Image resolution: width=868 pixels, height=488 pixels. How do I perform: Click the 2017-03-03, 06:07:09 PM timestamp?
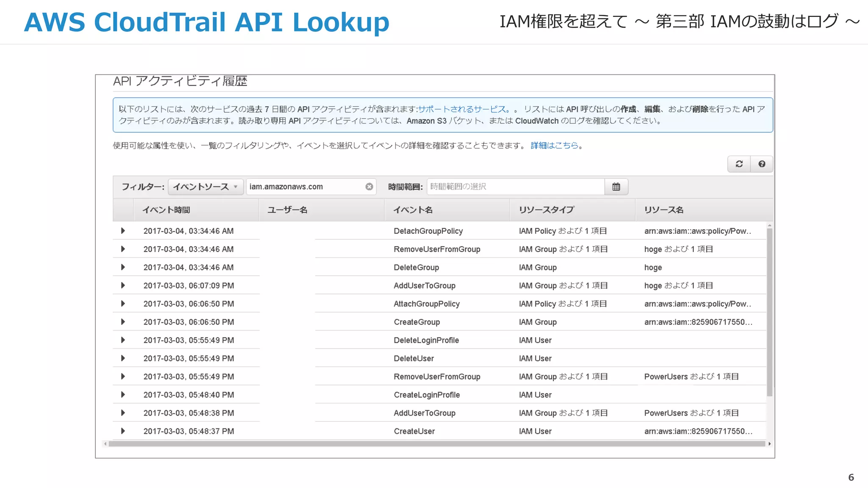(x=189, y=286)
